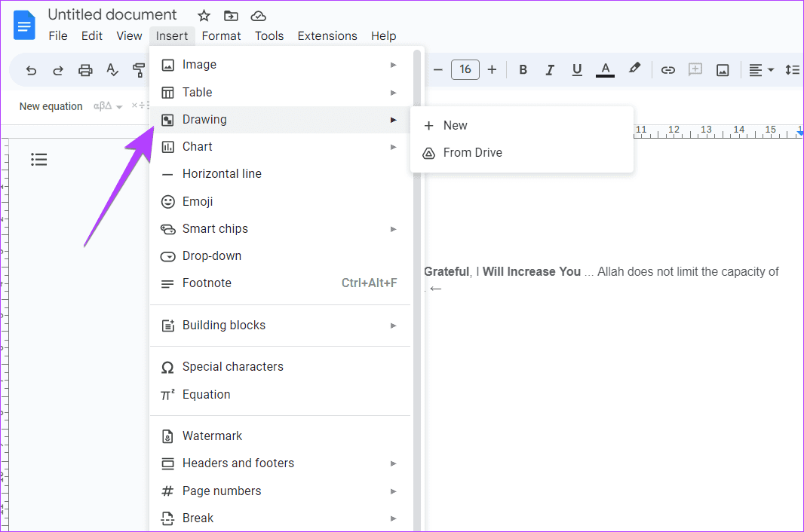Choose New from the Drawing submenu
Viewport: 804px width, 532px height.
tap(455, 125)
